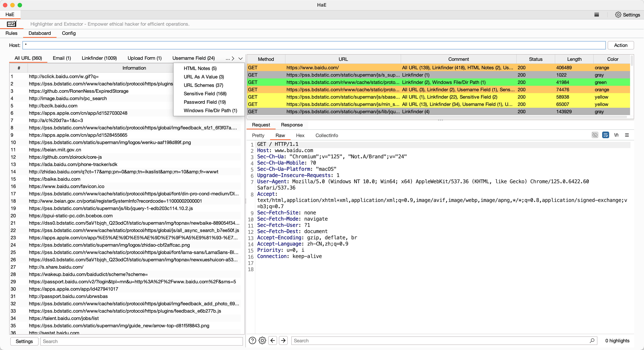This screenshot has width=644, height=350.
Task: Toggle line wrap button in editor
Action: 605,135
